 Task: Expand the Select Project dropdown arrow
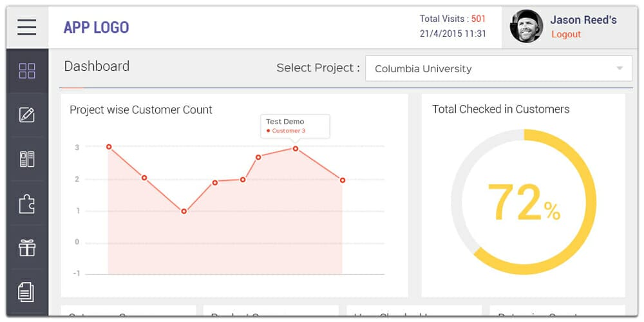(620, 68)
